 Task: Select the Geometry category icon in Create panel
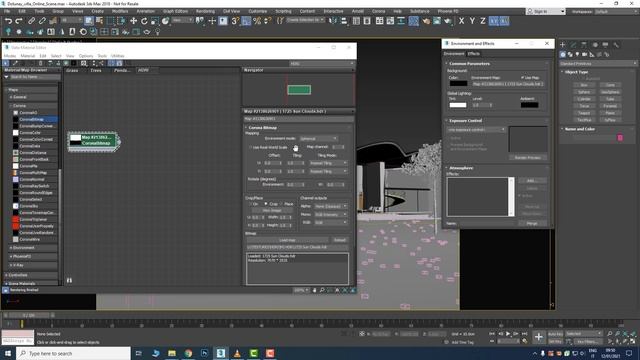click(563, 54)
